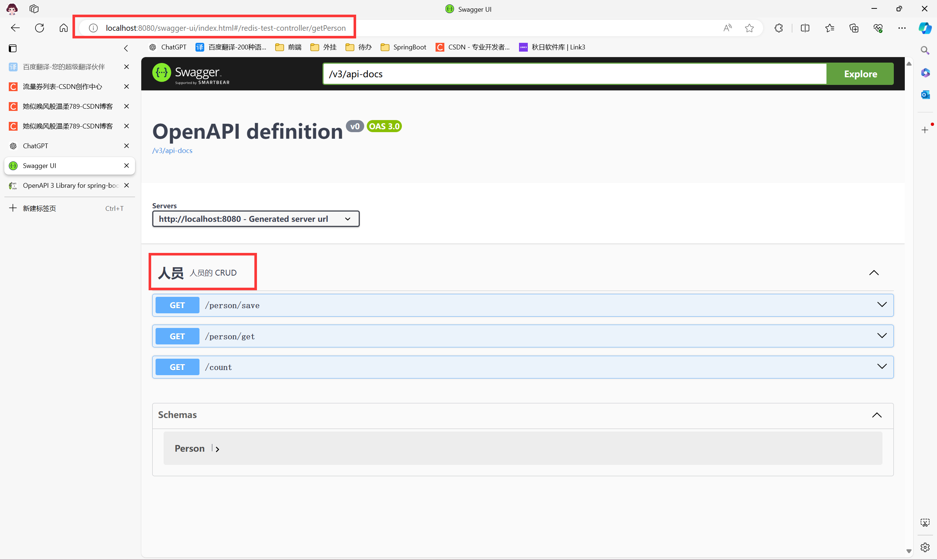937x560 pixels.
Task: Click the Swagger logo
Action: tap(191, 74)
